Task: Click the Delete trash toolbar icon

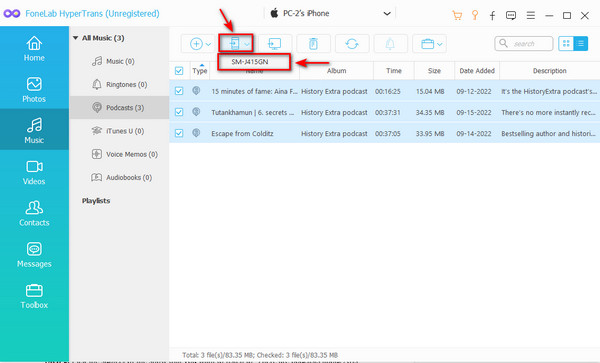Action: (313, 44)
